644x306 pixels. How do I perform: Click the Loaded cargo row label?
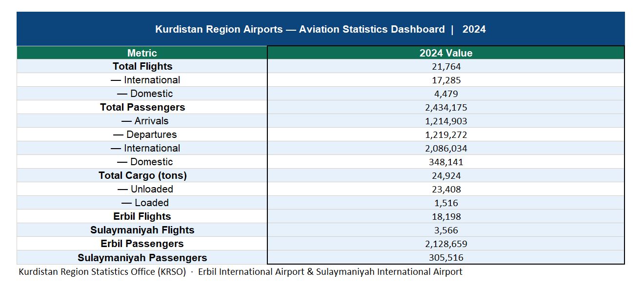[x=145, y=203]
